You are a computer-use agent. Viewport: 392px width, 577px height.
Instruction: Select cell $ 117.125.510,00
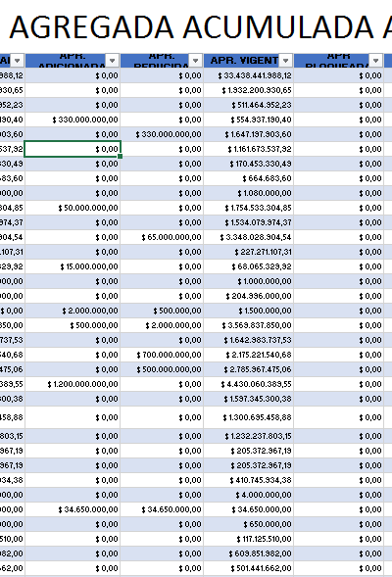point(249,539)
